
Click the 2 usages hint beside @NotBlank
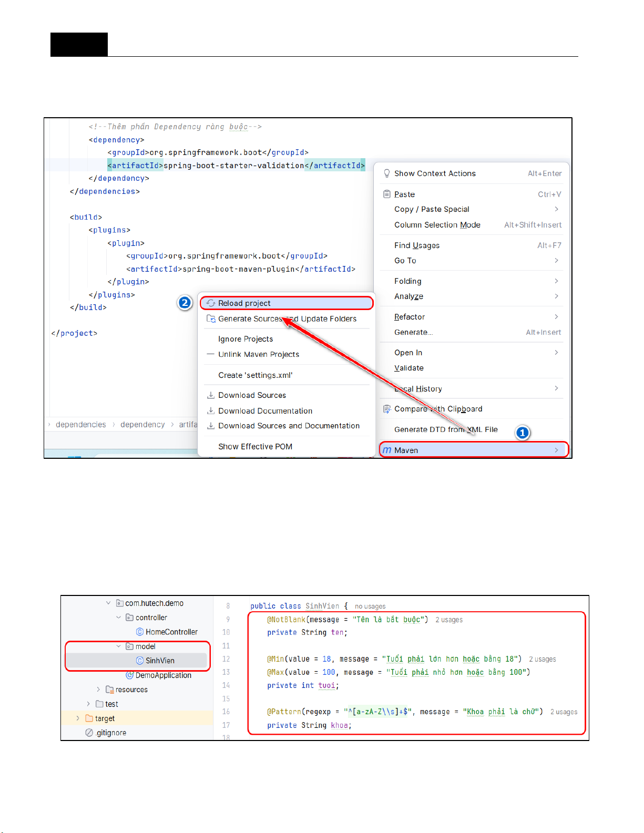coord(449,620)
